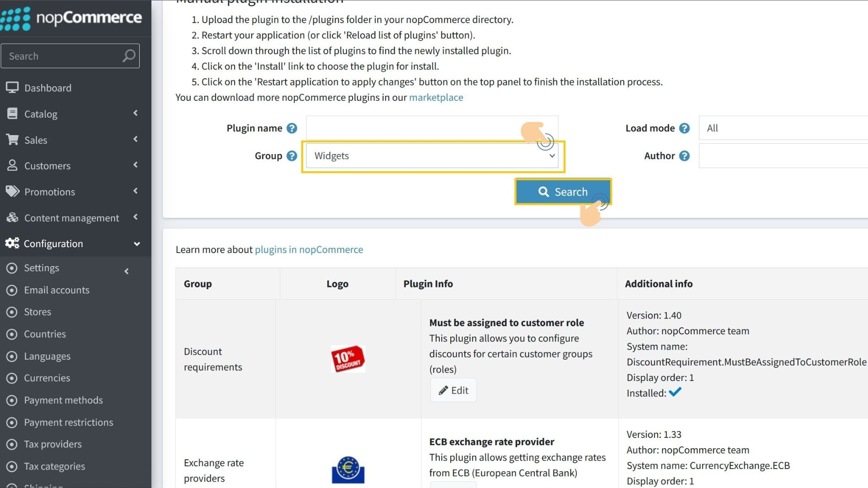Click the Email accounts circle icon
The width and height of the screenshot is (868, 488).
pos(12,290)
